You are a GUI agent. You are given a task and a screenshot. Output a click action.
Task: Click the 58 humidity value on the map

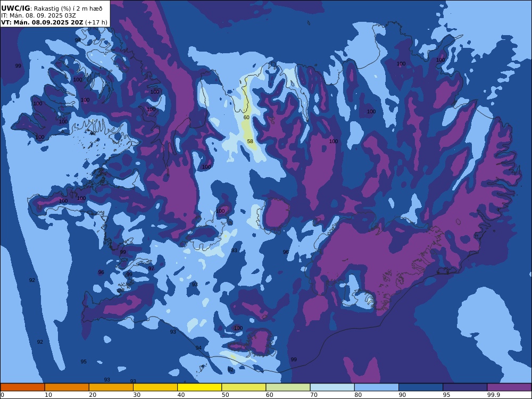pyautogui.click(x=250, y=141)
